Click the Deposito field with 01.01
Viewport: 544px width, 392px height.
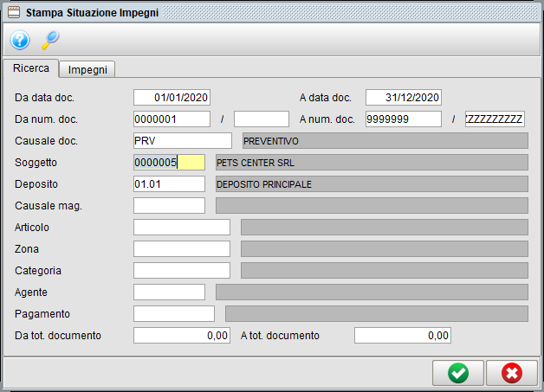(169, 183)
